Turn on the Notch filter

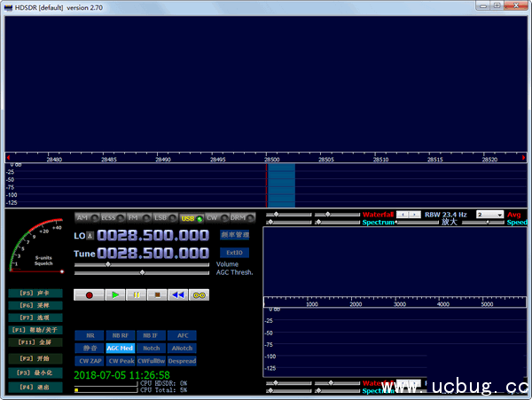point(151,349)
